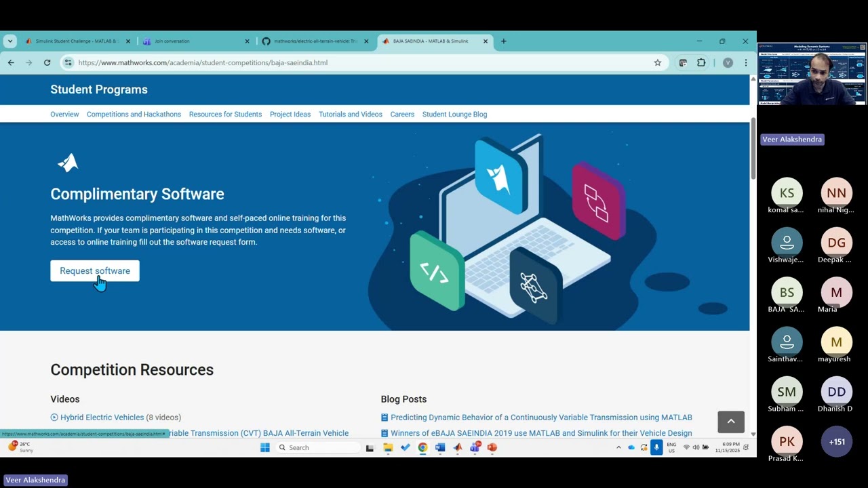Screen dimensions: 868x488
Task: Open Competitions and Hackathons menu item
Action: pyautogui.click(x=134, y=115)
